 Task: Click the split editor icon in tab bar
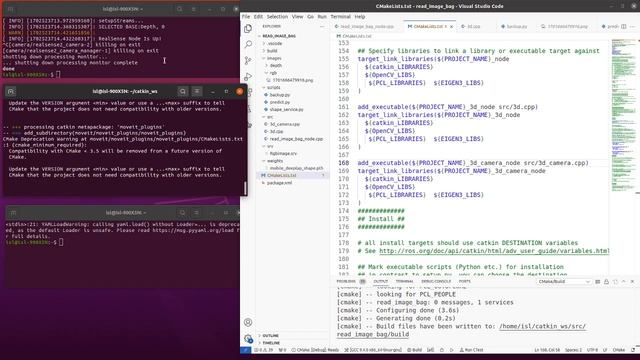[x=624, y=26]
